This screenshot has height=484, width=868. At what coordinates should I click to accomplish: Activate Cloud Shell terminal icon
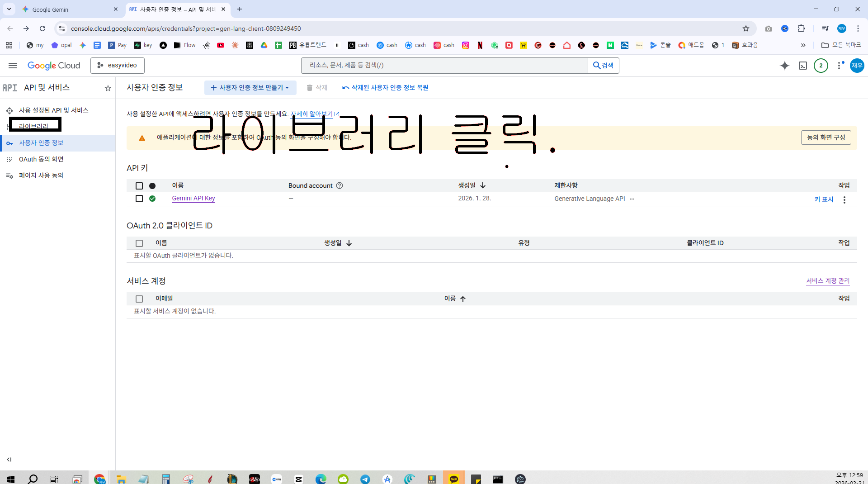pyautogui.click(x=803, y=66)
